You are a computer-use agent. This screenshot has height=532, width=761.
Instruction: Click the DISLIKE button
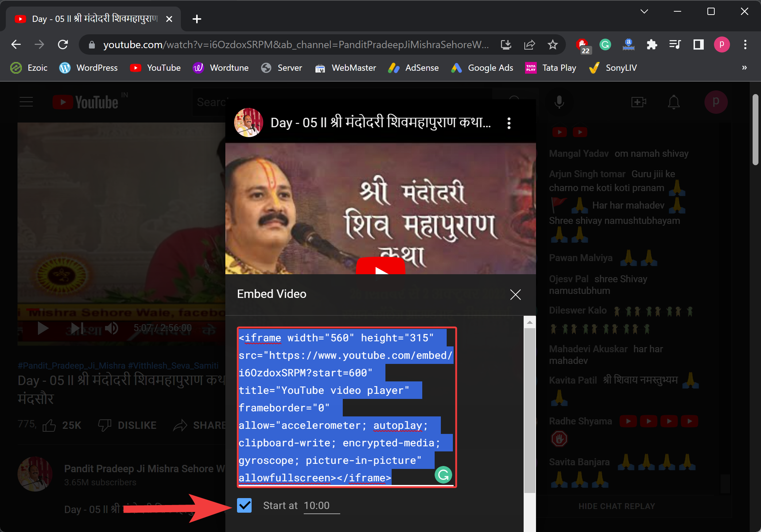click(x=127, y=425)
